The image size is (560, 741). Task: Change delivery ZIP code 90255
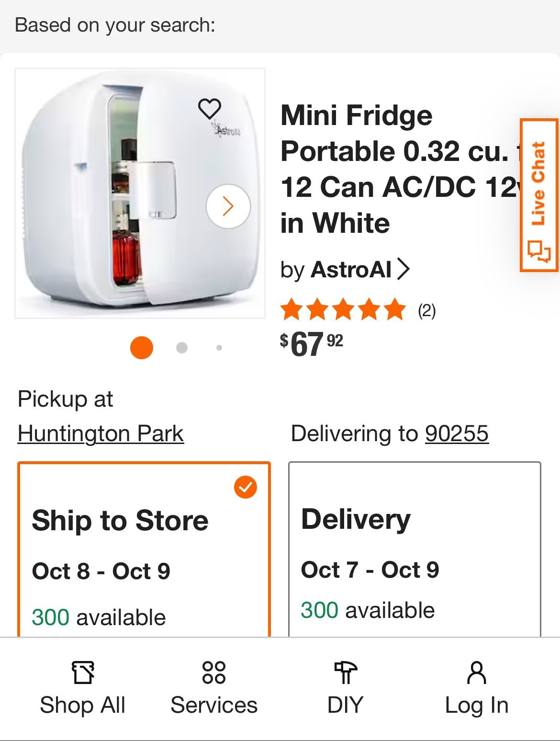(457, 434)
